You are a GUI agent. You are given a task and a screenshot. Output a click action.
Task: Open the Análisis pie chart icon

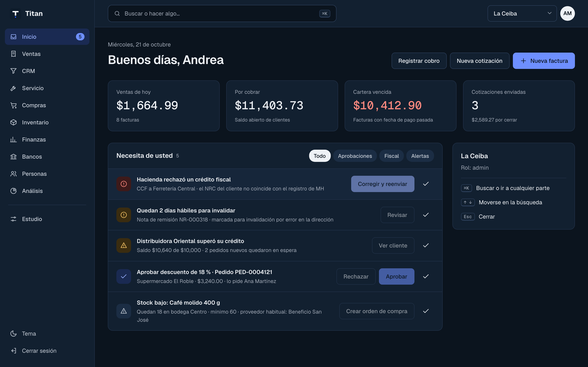pos(13,191)
